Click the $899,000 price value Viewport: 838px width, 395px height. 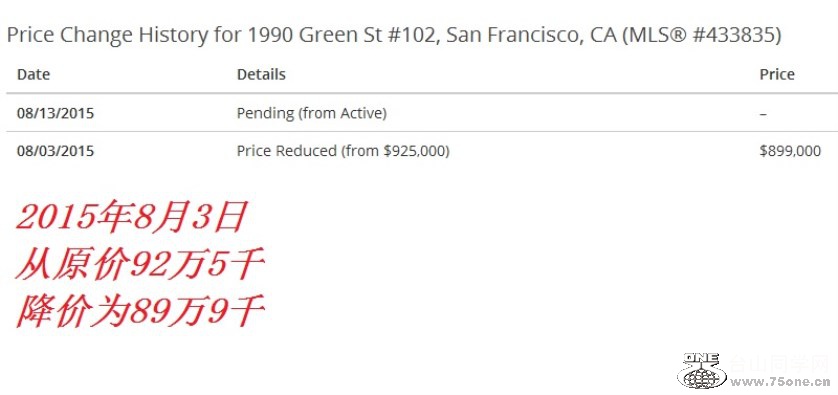[790, 151]
